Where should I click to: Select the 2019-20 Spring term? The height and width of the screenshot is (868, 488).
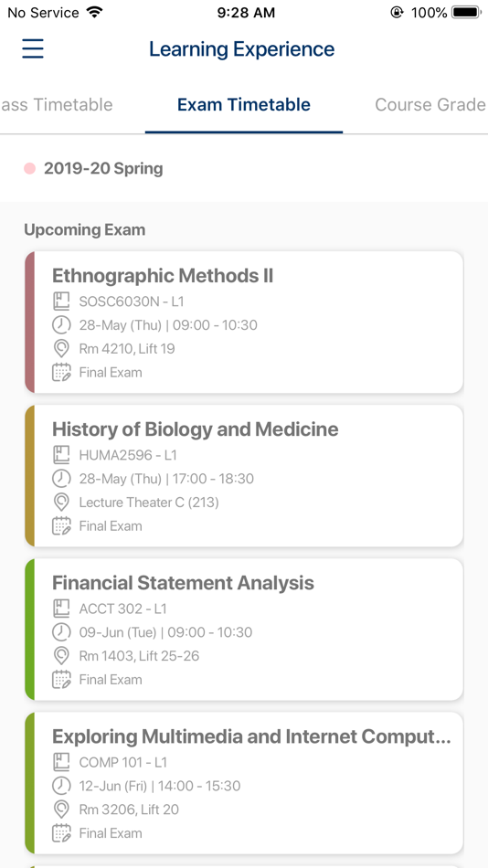tap(103, 168)
